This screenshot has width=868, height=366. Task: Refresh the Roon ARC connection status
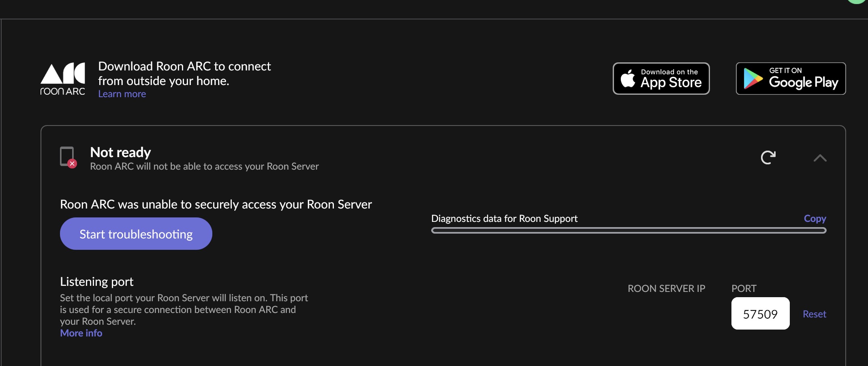point(768,157)
